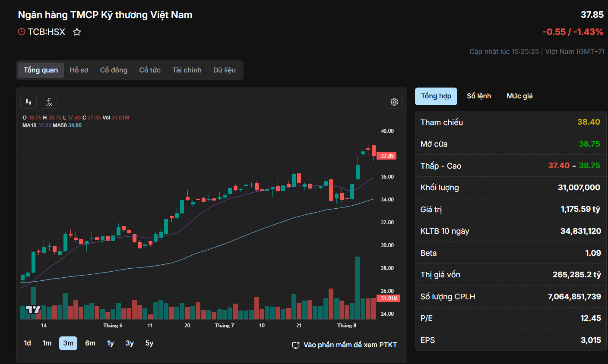Screen dimensions: 608x364
Task: Set chart range to 6m
Action: click(x=90, y=343)
